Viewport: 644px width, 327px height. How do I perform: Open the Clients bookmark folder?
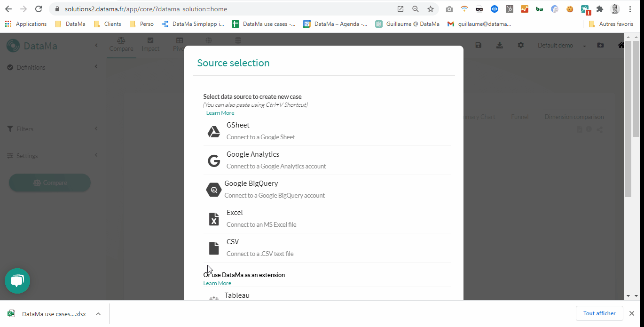click(108, 24)
